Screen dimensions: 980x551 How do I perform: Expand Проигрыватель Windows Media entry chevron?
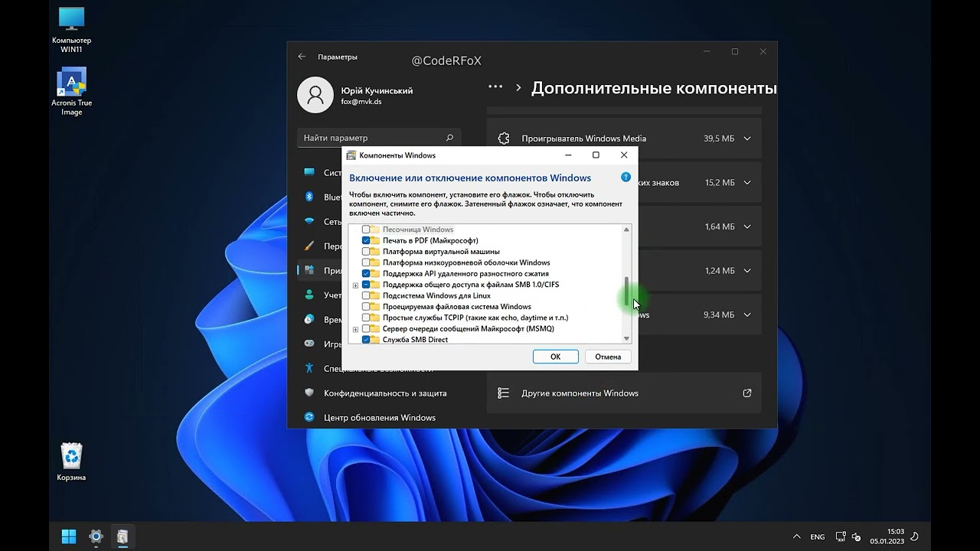[746, 139]
